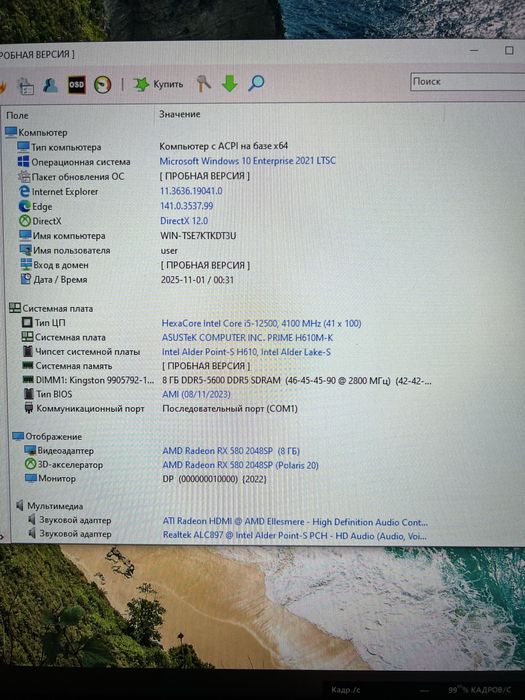Viewport: 525px width, 700px height.
Task: Click the 3D-акселератор row icon
Action: point(30,464)
